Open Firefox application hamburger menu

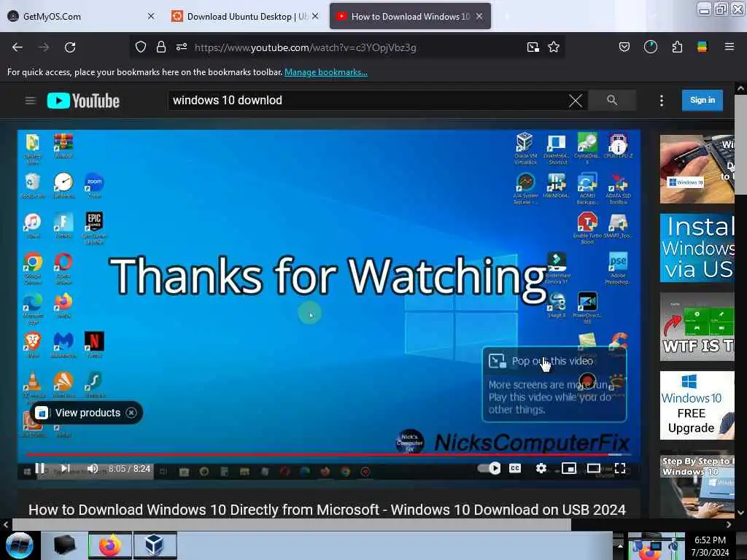click(729, 47)
